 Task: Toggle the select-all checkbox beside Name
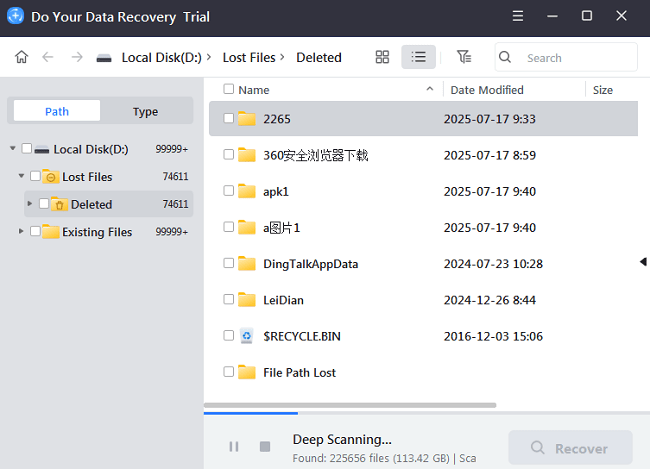[x=229, y=90]
